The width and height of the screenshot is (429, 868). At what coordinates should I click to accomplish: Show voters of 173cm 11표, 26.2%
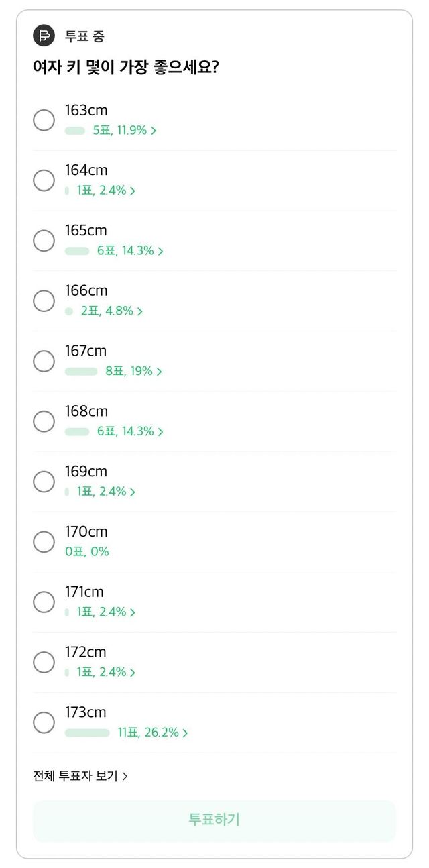[153, 733]
